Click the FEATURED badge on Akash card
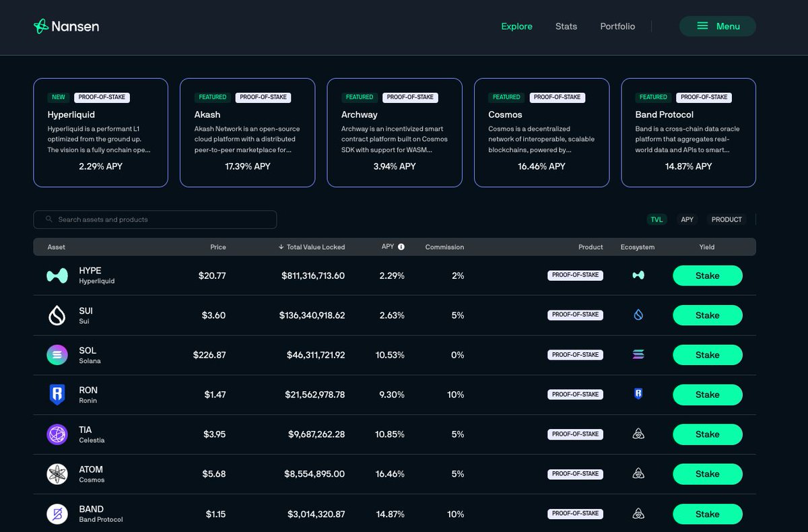 pos(213,97)
